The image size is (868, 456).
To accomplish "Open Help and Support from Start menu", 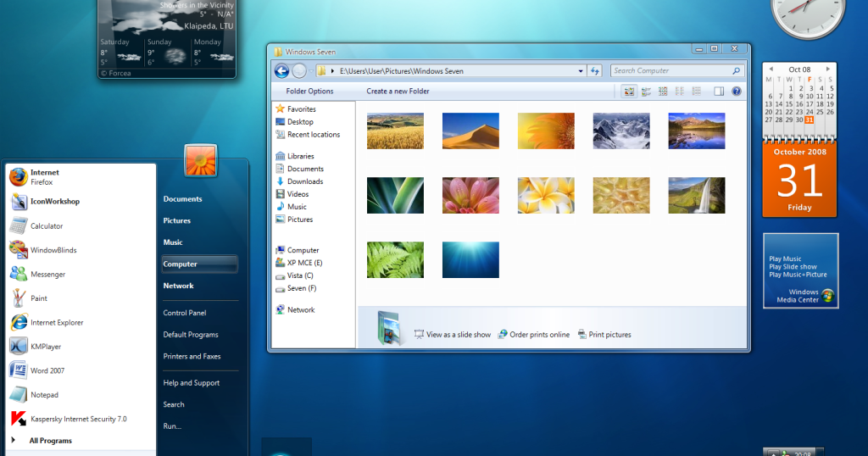I will (x=192, y=383).
